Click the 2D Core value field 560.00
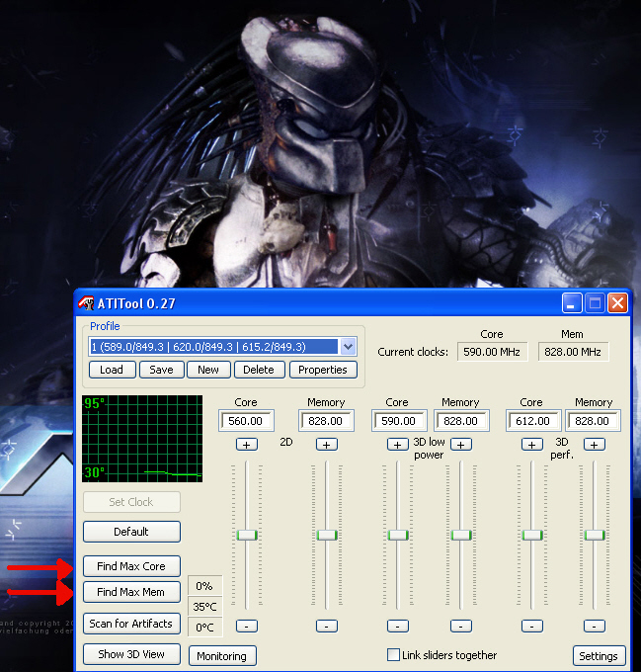Image resolution: width=641 pixels, height=672 pixels. (x=246, y=421)
